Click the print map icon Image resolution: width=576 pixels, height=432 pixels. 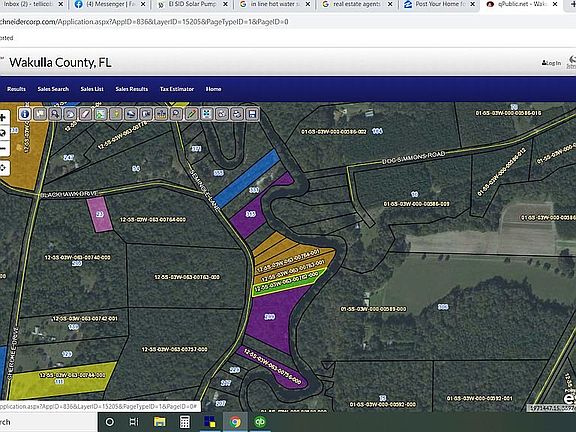point(237,114)
